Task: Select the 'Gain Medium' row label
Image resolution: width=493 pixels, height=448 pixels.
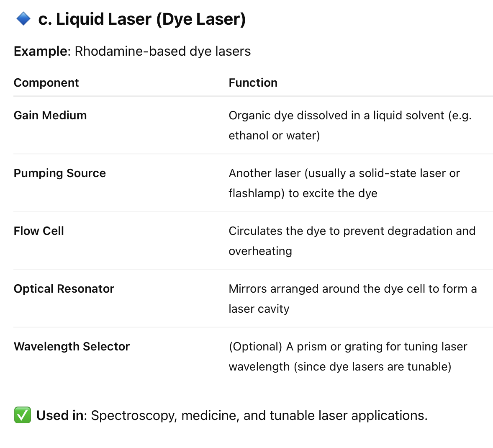Action: (x=50, y=116)
